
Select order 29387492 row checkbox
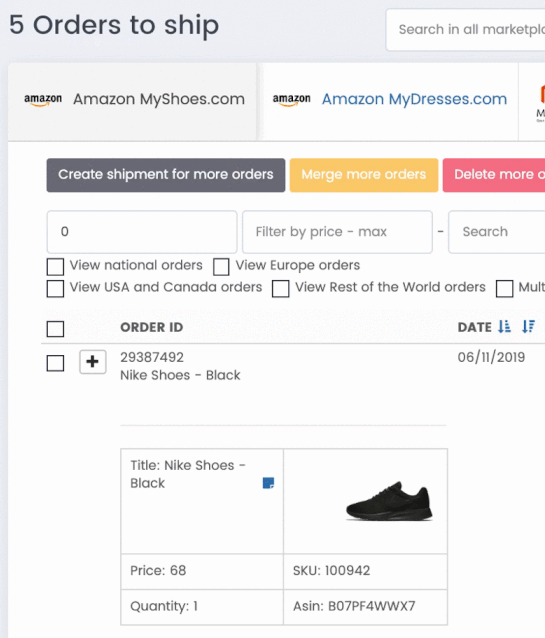click(x=55, y=363)
